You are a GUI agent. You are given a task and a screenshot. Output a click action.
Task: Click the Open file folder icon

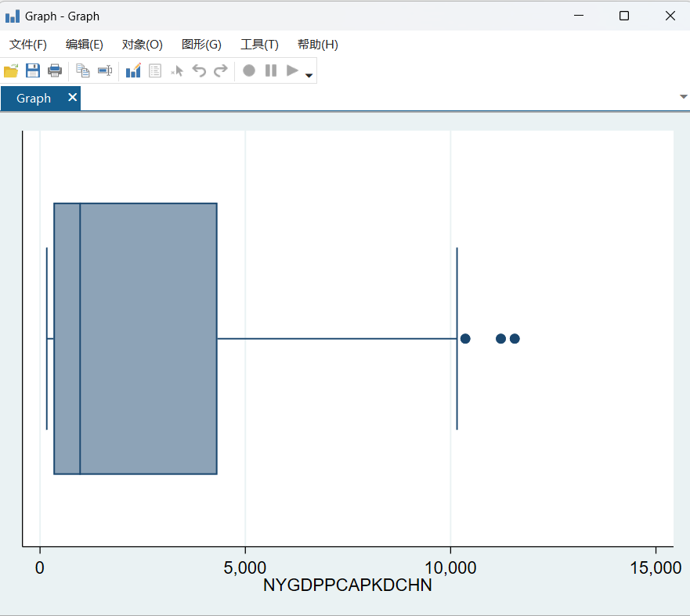(x=11, y=71)
